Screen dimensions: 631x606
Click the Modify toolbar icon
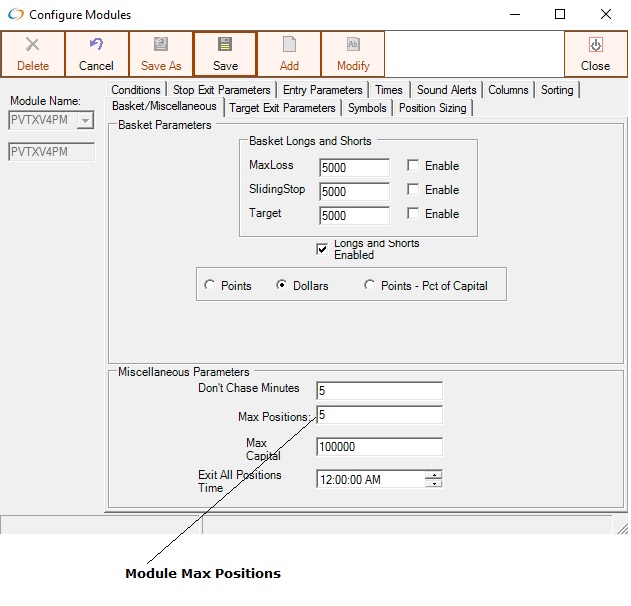tap(353, 45)
